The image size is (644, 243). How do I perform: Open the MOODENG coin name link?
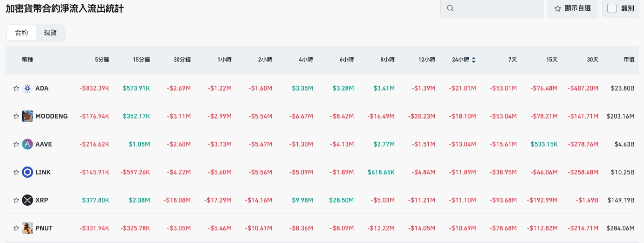point(51,116)
